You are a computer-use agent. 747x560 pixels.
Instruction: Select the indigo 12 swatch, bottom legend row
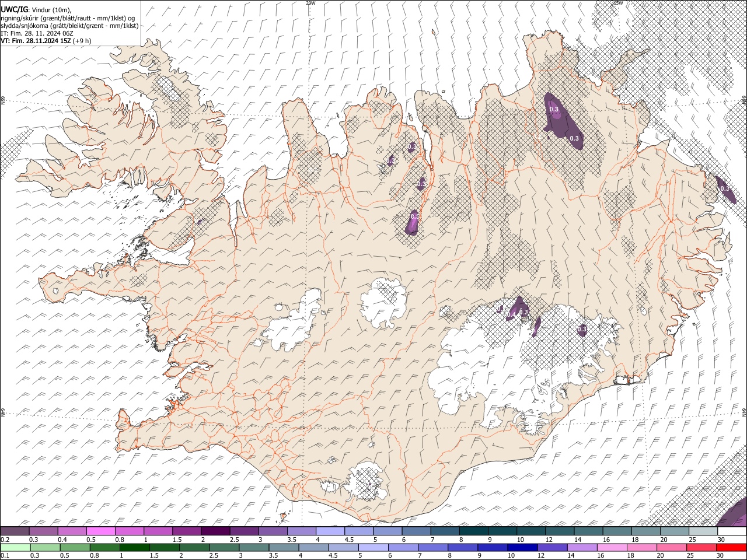coord(553,548)
